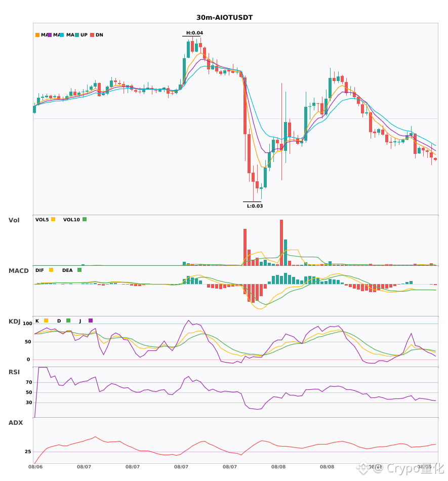Click the orange MA legend swatch
Viewport: 448px width, 481px height.
[x=37, y=35]
